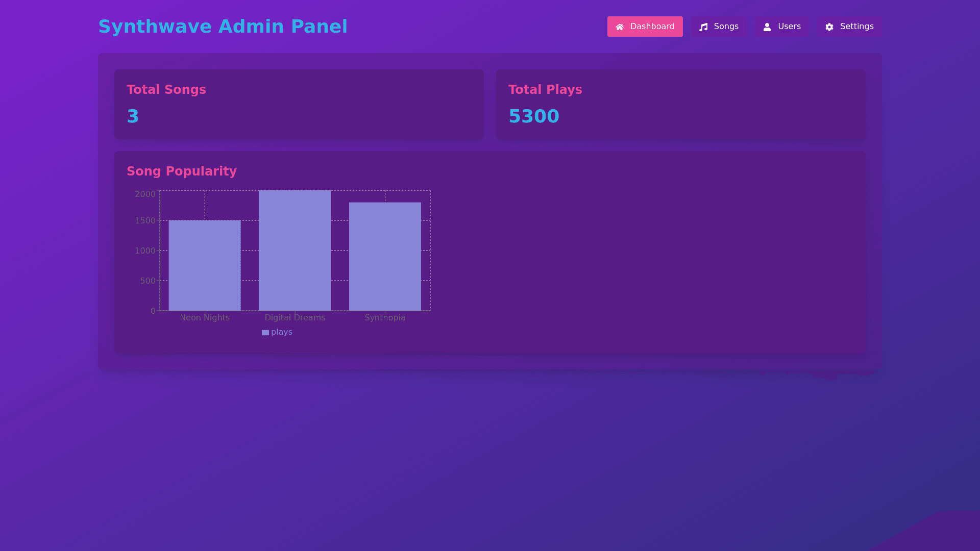Image resolution: width=980 pixels, height=551 pixels.
Task: Open the Dashboard tab
Action: (x=645, y=27)
